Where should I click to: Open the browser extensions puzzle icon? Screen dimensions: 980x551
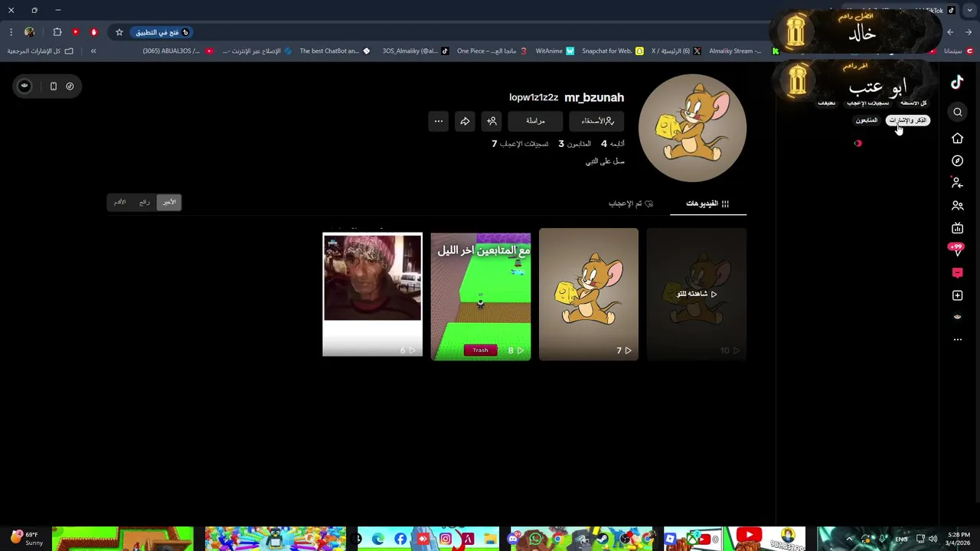(57, 32)
